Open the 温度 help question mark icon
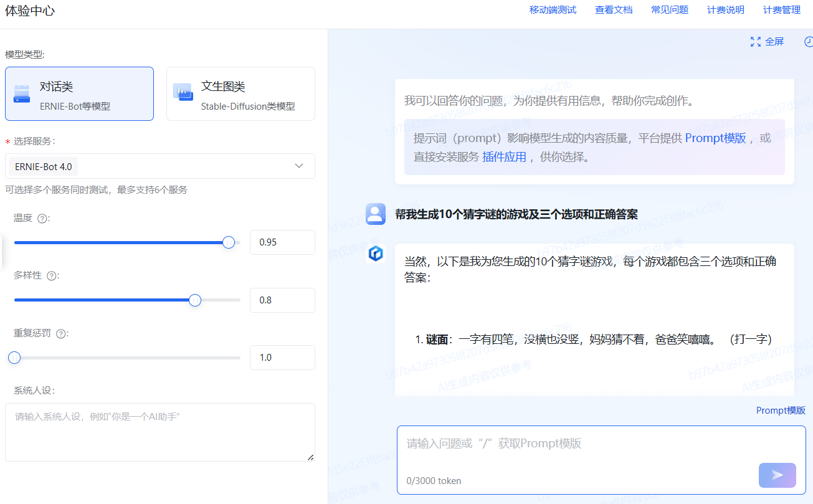 (41, 218)
